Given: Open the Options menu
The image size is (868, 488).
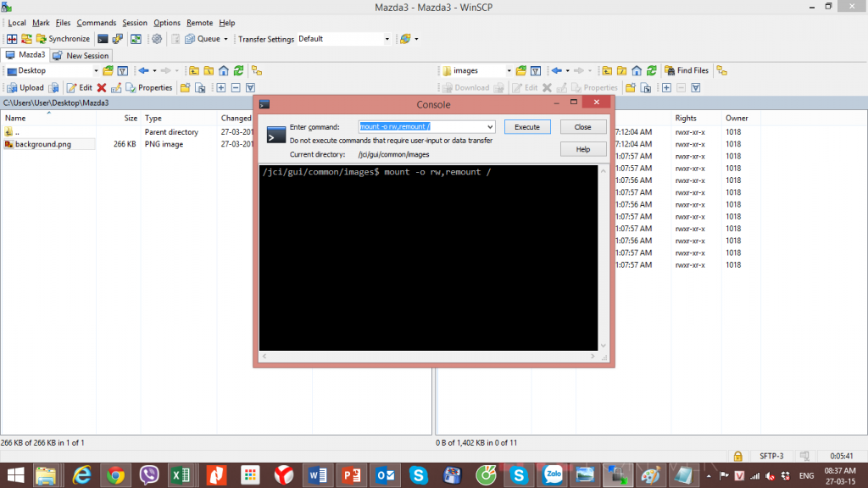Looking at the screenshot, I should click(167, 23).
